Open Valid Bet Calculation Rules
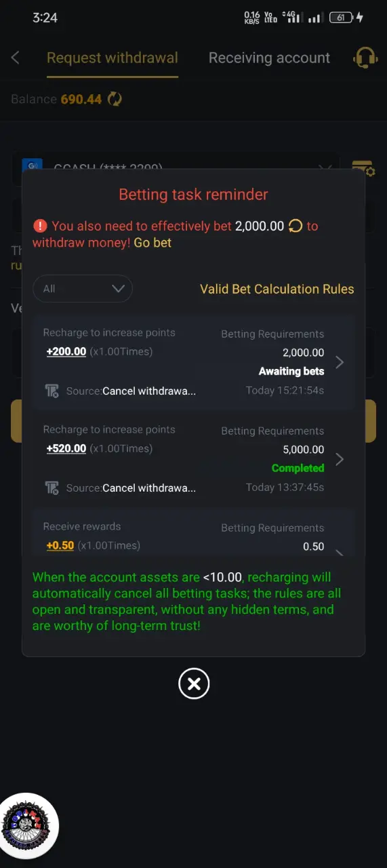The height and width of the screenshot is (868, 387). tap(277, 289)
